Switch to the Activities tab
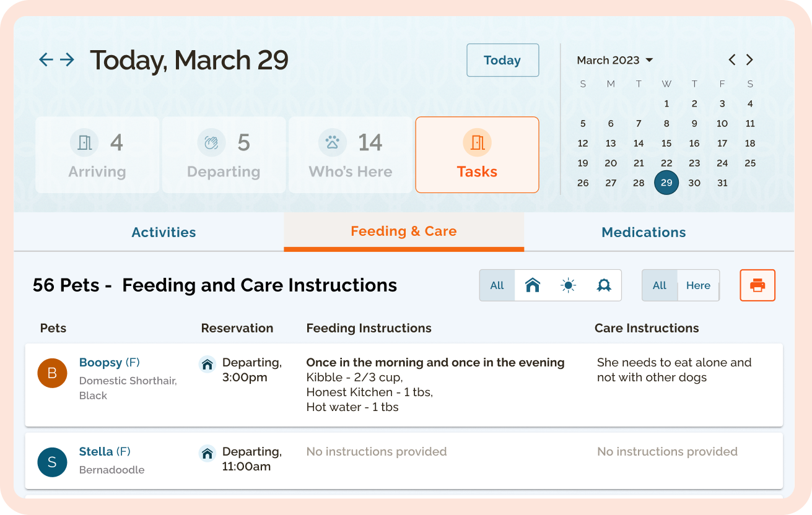812x515 pixels. (164, 232)
